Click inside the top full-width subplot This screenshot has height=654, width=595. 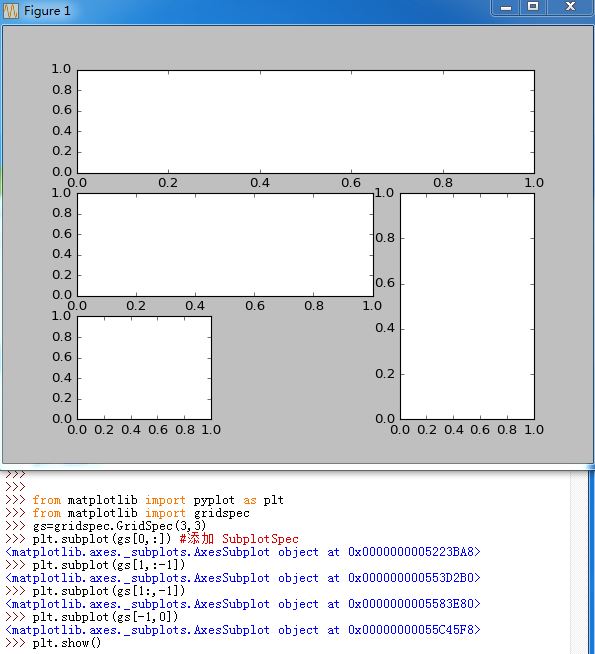click(306, 122)
